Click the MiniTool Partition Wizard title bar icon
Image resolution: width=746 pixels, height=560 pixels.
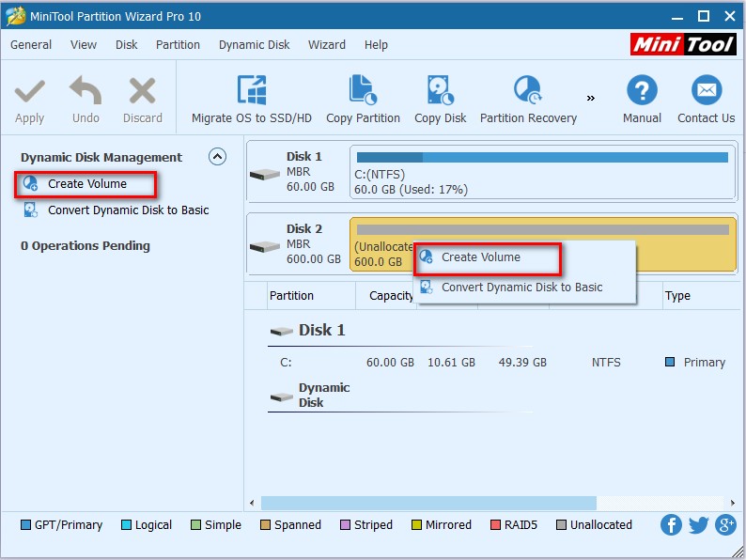15,16
